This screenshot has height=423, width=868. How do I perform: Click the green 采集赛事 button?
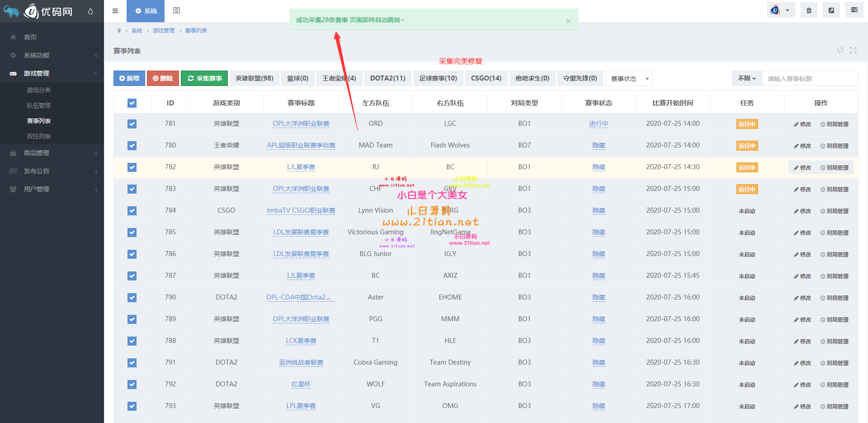(205, 78)
